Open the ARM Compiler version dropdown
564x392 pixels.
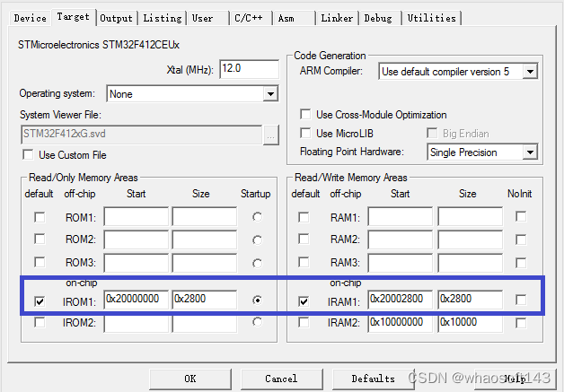[458, 72]
